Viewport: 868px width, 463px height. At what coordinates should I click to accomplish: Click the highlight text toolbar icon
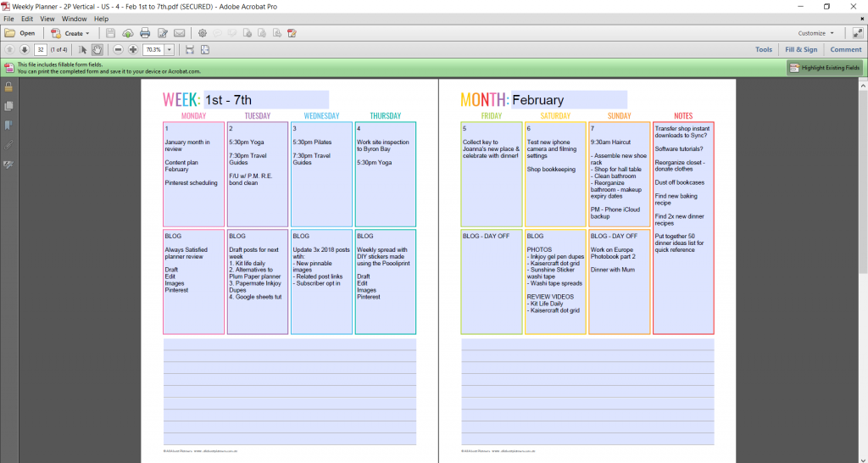pyautogui.click(x=232, y=33)
